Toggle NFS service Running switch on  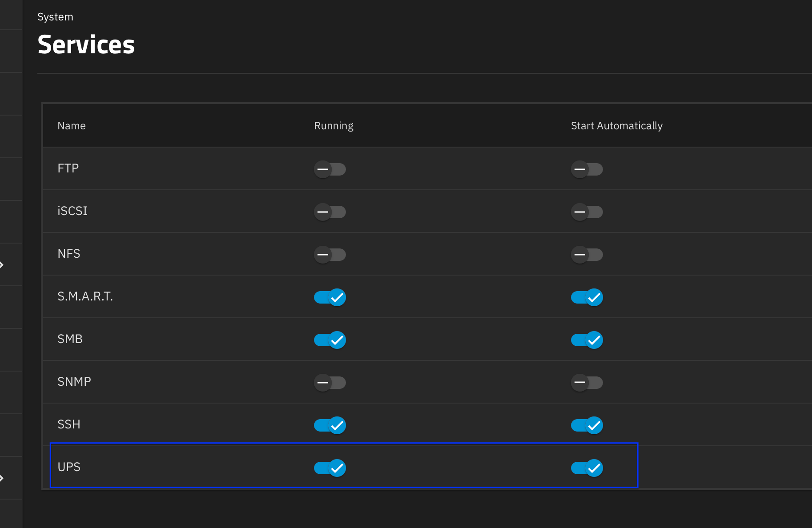pyautogui.click(x=330, y=255)
